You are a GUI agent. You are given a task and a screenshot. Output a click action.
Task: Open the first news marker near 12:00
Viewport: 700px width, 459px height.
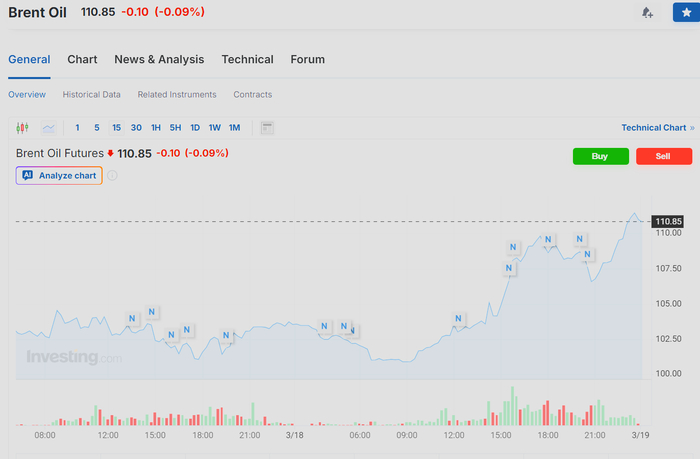coord(132,319)
